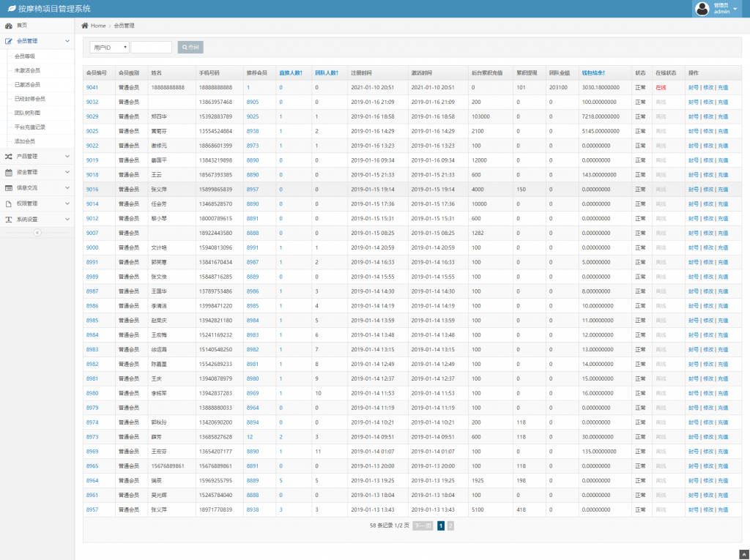Click the scroll-to-top arrow icon
Viewport: 750px width, 560px height.
(x=744, y=554)
